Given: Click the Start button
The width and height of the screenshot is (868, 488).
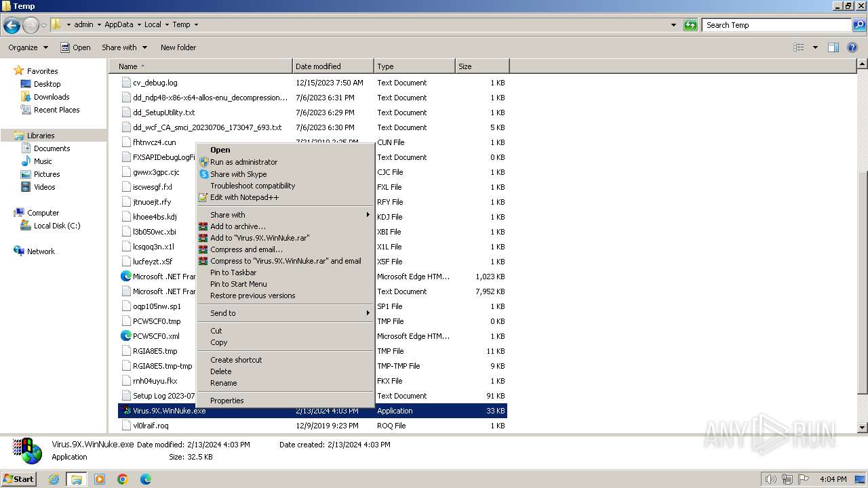Looking at the screenshot, I should pyautogui.click(x=18, y=479).
